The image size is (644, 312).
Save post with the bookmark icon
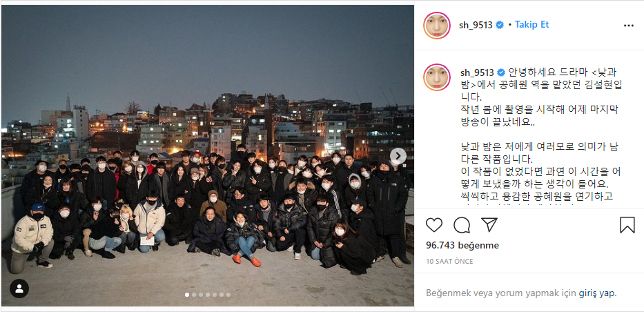click(627, 225)
